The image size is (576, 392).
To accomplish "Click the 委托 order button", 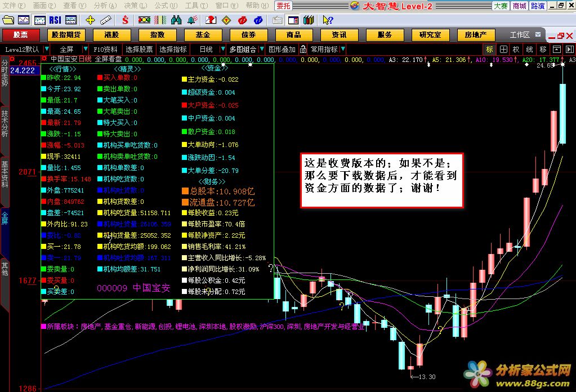I will 283,6.
